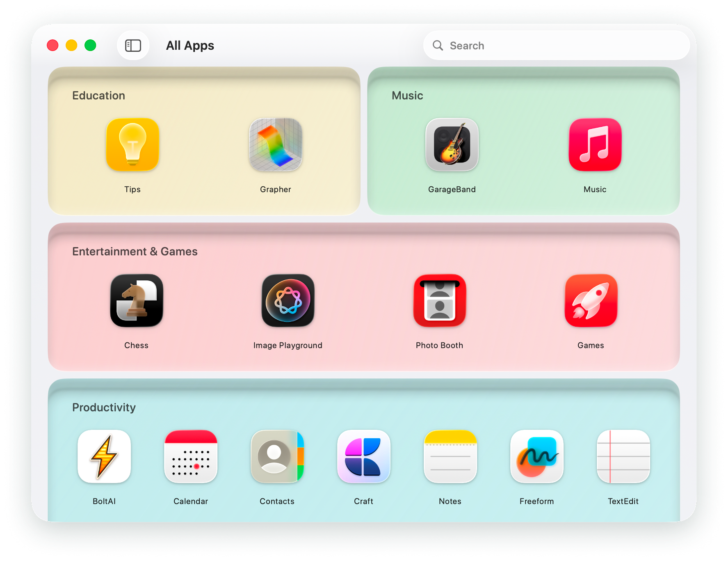728x561 pixels.
Task: Launch Photo Booth
Action: 439,300
